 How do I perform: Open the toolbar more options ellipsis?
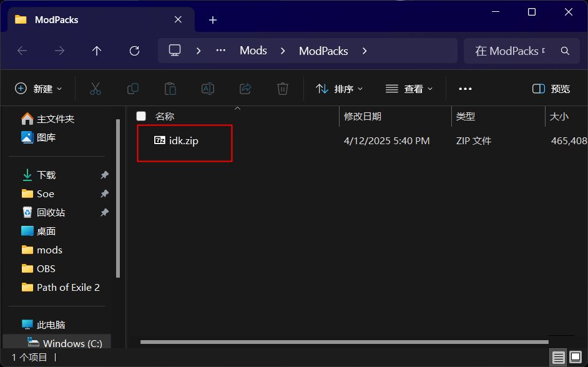point(465,89)
